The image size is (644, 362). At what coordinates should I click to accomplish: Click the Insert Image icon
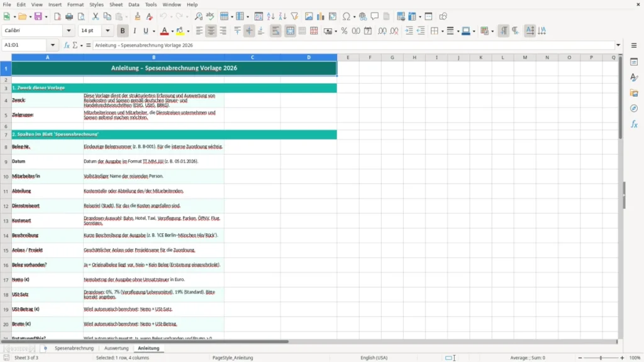309,16
